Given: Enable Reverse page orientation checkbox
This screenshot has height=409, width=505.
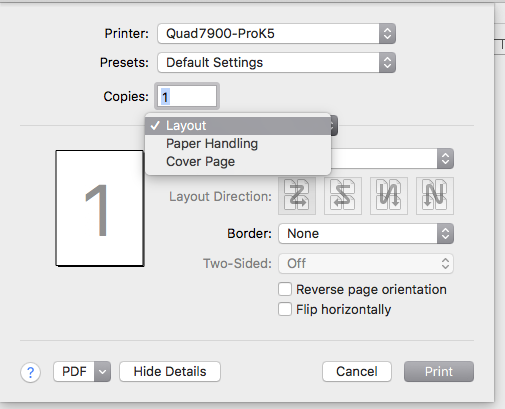Looking at the screenshot, I should [285, 289].
